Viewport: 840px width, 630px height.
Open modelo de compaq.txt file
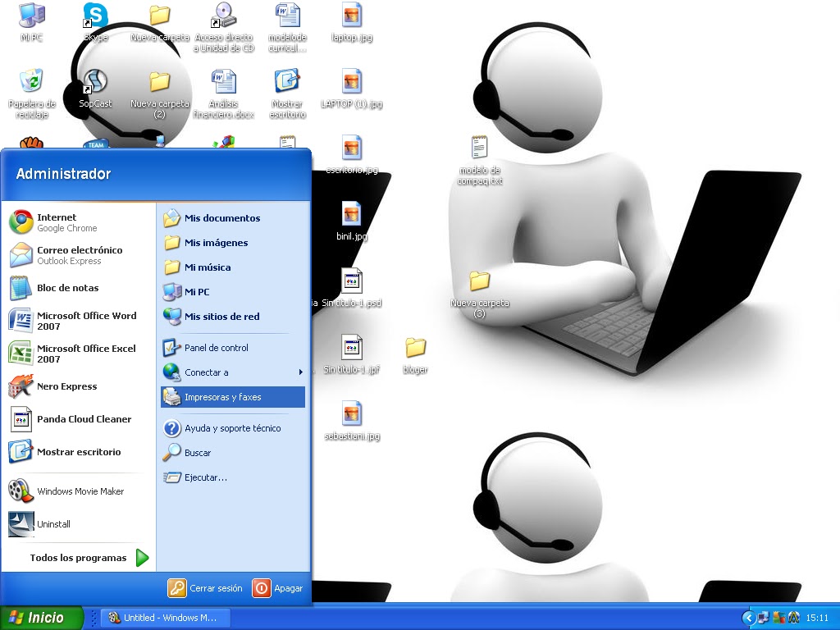click(x=479, y=160)
